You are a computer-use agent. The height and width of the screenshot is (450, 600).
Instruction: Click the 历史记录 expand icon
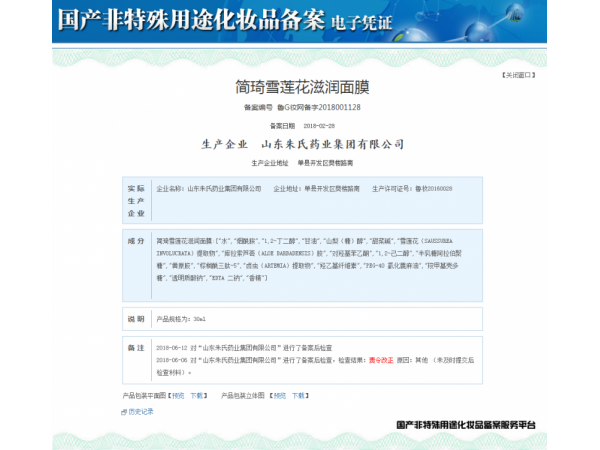point(124,412)
